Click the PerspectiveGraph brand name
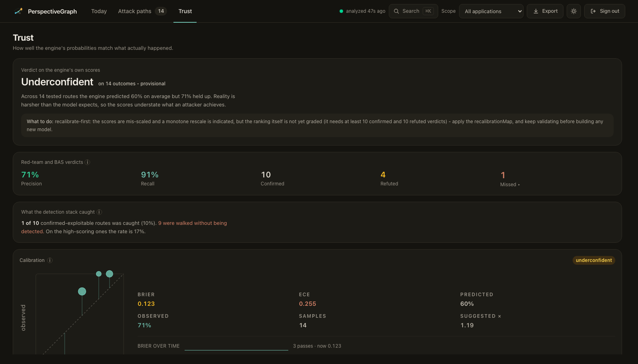The height and width of the screenshot is (364, 638). 52,12
